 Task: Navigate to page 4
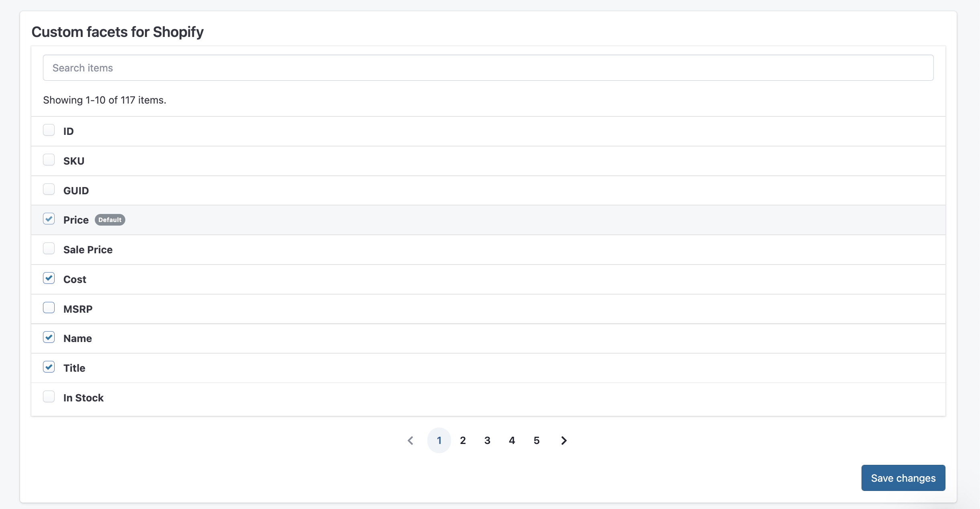pyautogui.click(x=512, y=440)
